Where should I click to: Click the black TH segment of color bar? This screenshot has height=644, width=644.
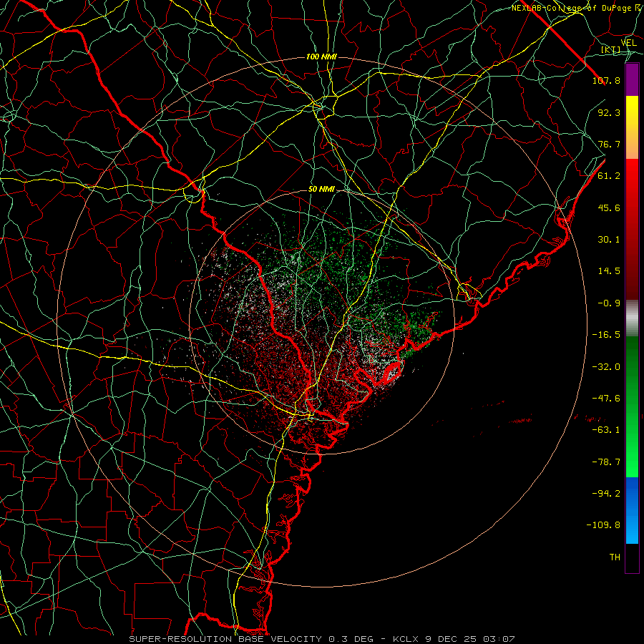click(632, 557)
